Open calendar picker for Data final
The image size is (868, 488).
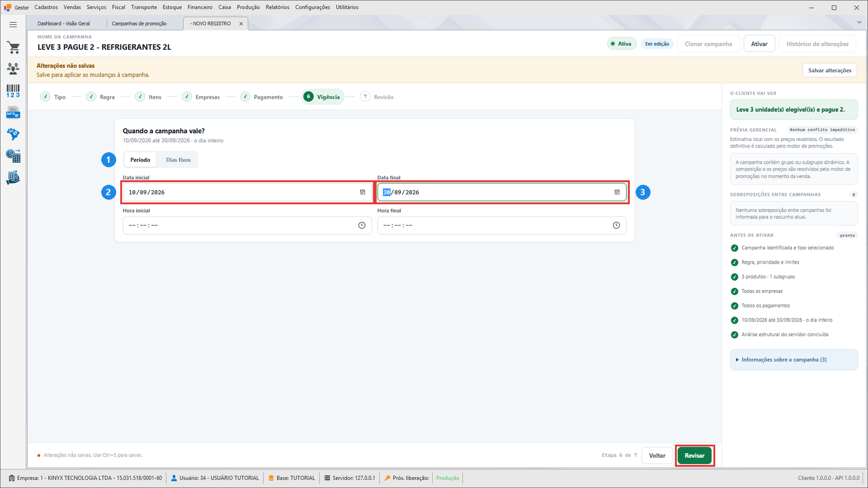click(617, 192)
